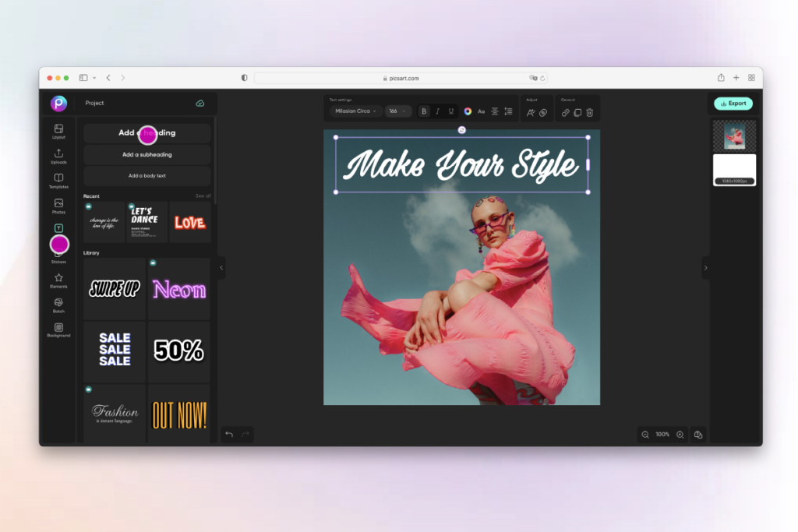Toggle italic formatting for the text
This screenshot has width=798, height=532.
pyautogui.click(x=437, y=111)
